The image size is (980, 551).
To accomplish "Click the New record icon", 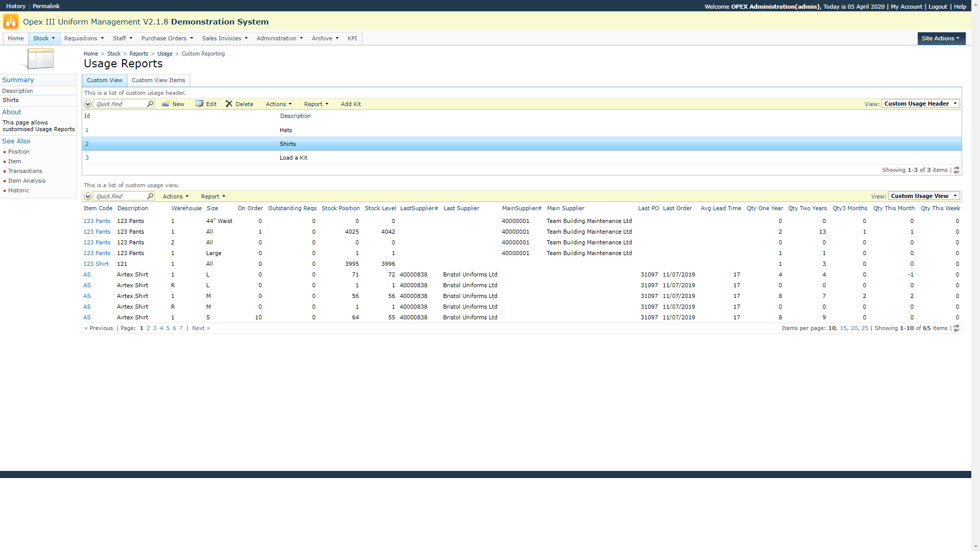I will [x=166, y=104].
